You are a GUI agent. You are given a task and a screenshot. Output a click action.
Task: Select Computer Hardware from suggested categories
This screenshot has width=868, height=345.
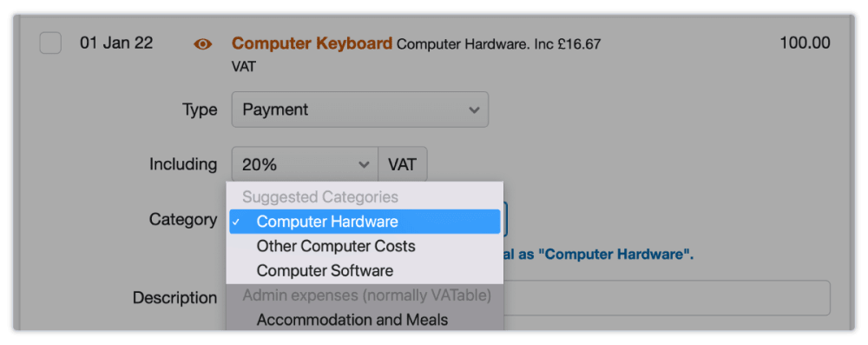point(365,222)
